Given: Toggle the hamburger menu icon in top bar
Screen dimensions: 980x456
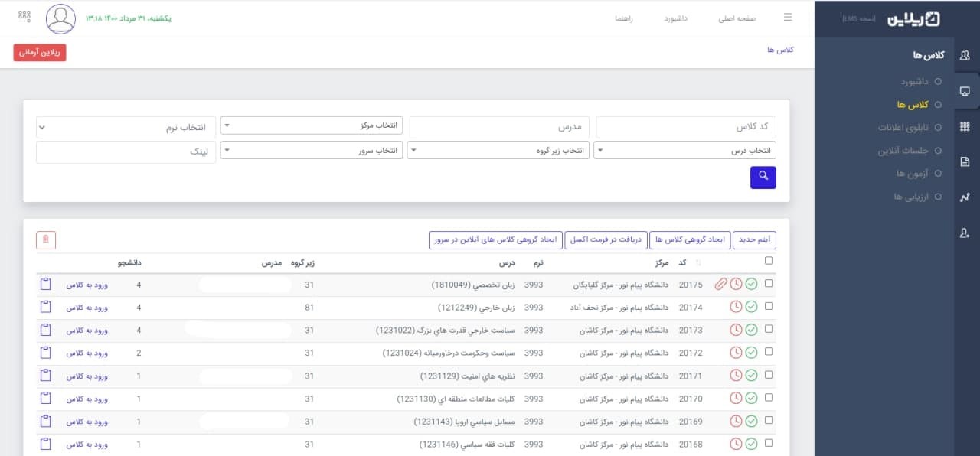Looking at the screenshot, I should [788, 18].
